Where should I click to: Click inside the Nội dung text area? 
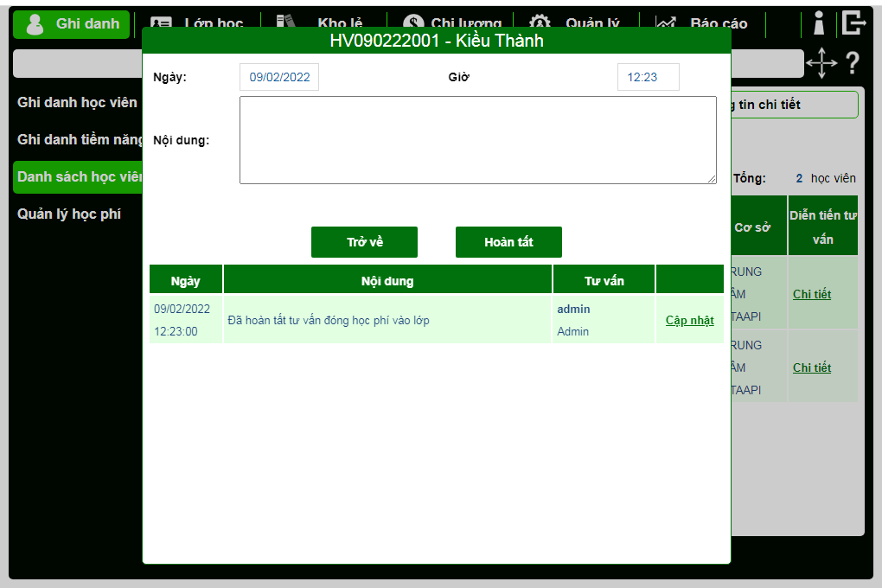pos(477,140)
